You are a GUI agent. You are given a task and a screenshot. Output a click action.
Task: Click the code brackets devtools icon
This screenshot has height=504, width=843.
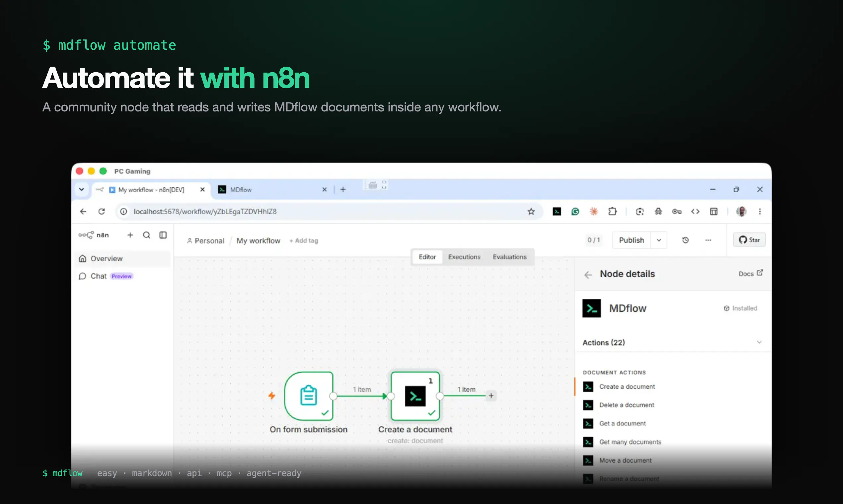696,212
